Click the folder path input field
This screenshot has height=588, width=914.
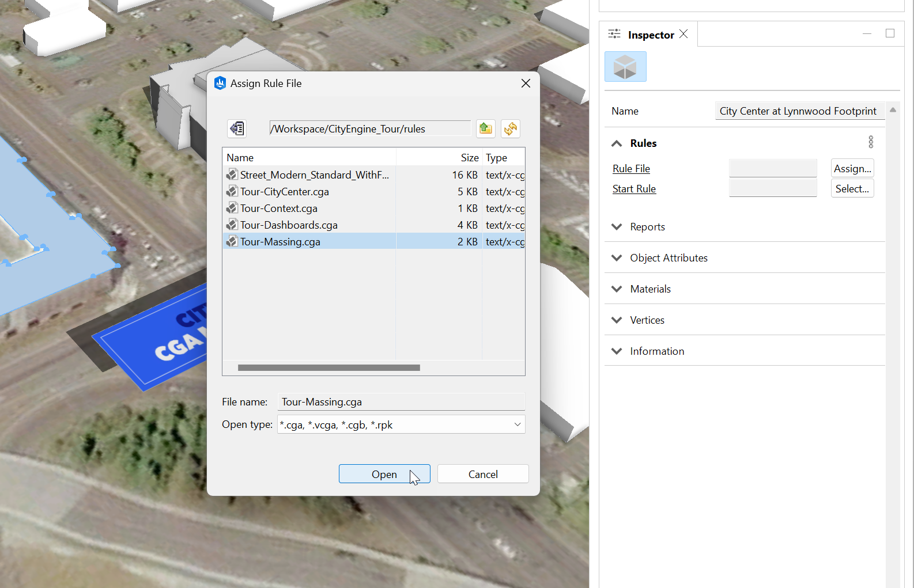(370, 128)
